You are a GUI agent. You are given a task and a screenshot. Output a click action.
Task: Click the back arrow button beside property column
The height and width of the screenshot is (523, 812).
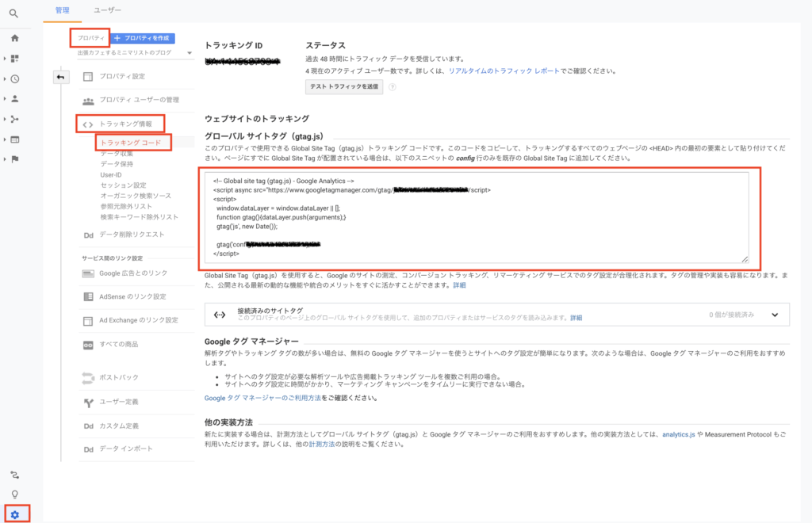tap(60, 77)
